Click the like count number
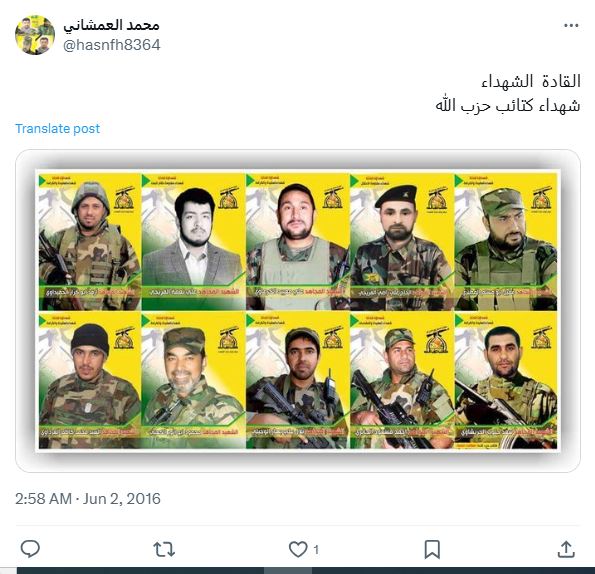Viewport: 595px width, 574px height. pos(316,550)
